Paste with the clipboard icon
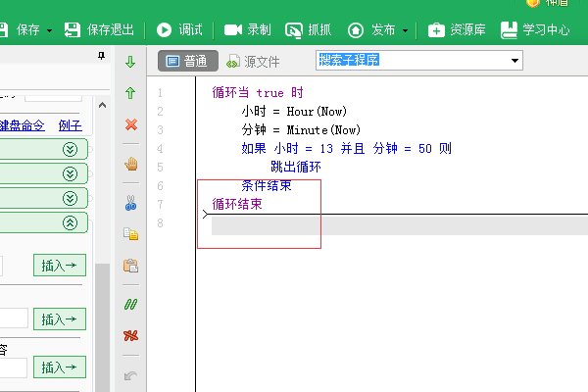 (x=131, y=266)
